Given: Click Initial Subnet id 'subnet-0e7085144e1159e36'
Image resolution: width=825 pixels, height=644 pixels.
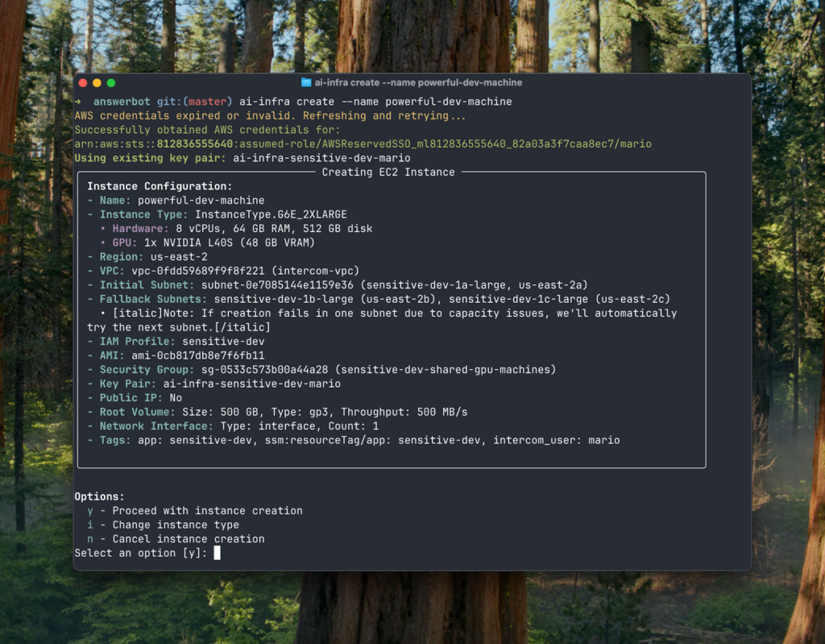Looking at the screenshot, I should pos(277,285).
